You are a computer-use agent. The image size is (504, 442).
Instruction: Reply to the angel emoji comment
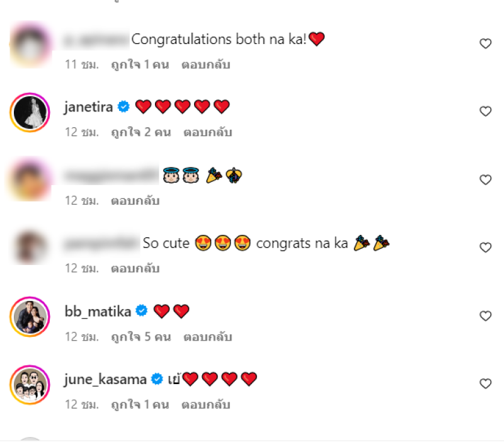coord(135,201)
